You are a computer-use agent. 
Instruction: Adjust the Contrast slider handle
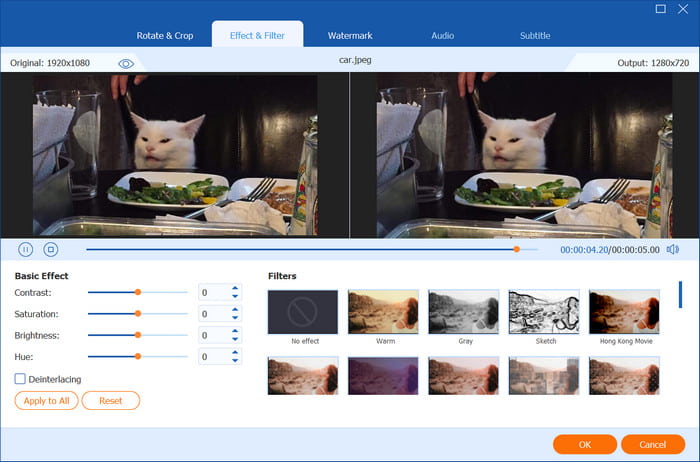[138, 292]
